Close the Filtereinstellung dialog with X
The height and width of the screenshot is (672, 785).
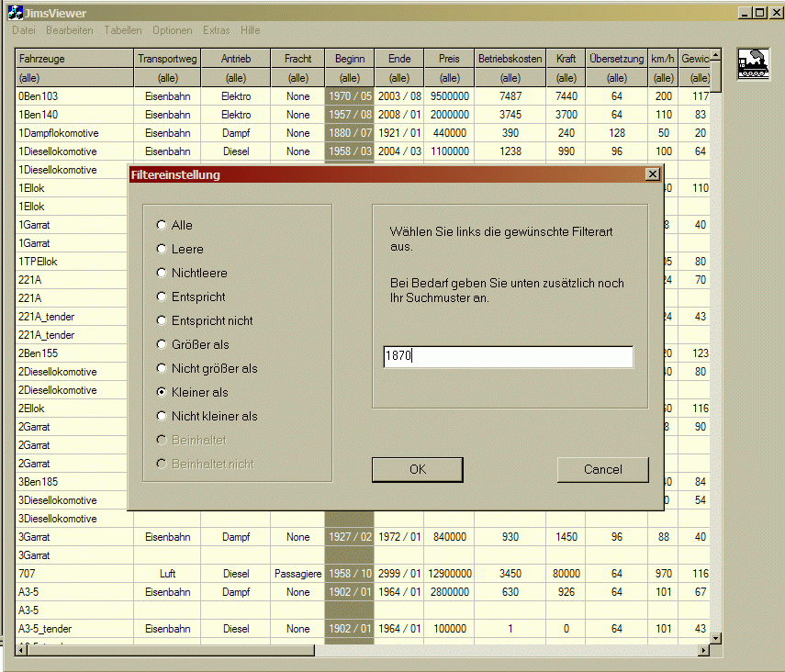(653, 174)
